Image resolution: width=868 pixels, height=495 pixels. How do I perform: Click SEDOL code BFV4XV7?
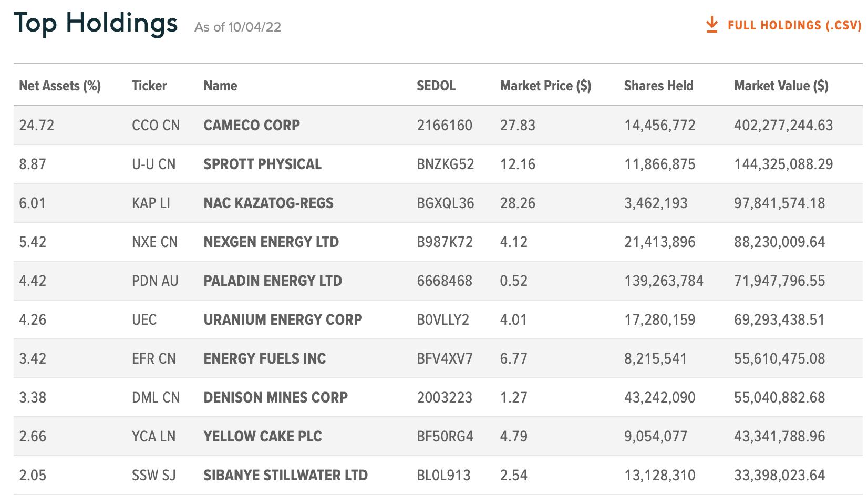coord(445,358)
